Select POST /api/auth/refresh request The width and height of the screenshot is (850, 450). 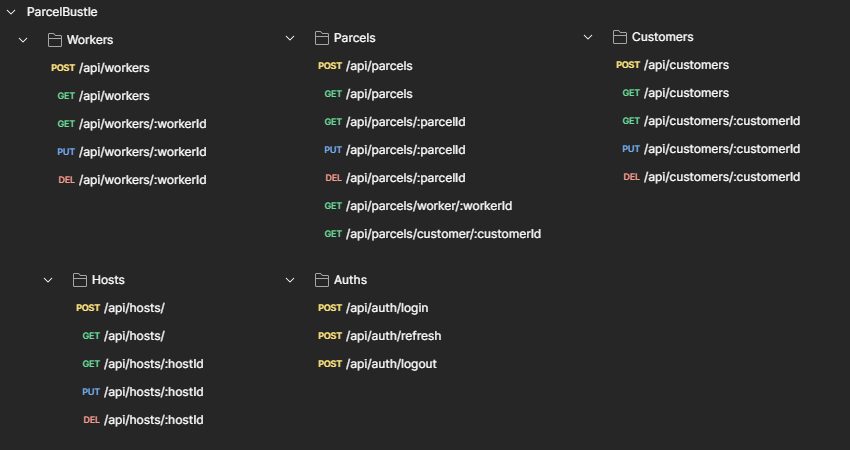(379, 336)
